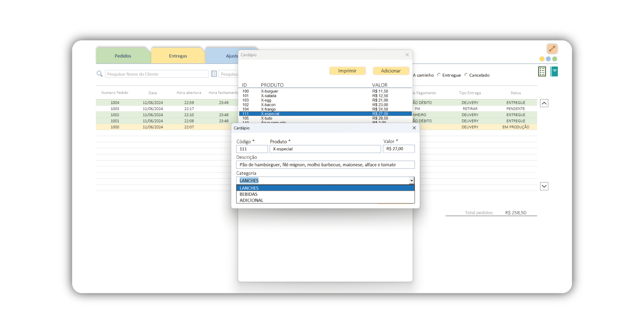The height and width of the screenshot is (336, 644).
Task: Click the Tipo Entrega column header
Action: pos(470,93)
